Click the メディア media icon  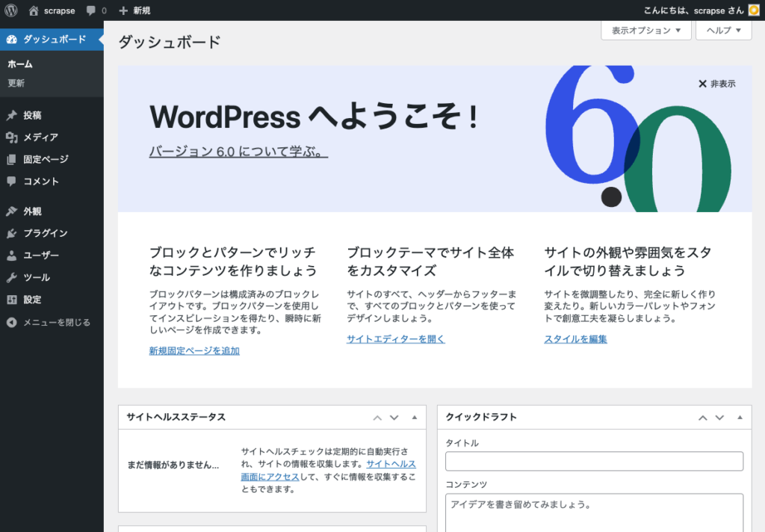coord(12,137)
